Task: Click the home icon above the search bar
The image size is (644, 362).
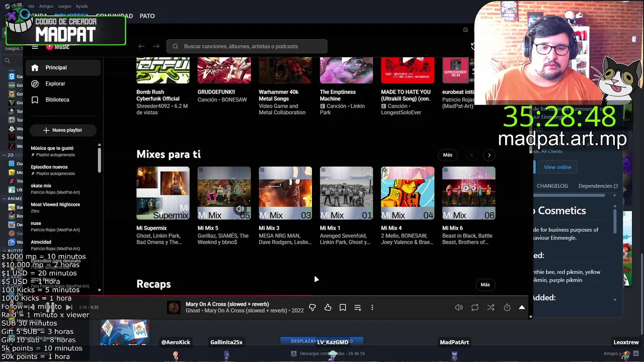Action: 465,30
